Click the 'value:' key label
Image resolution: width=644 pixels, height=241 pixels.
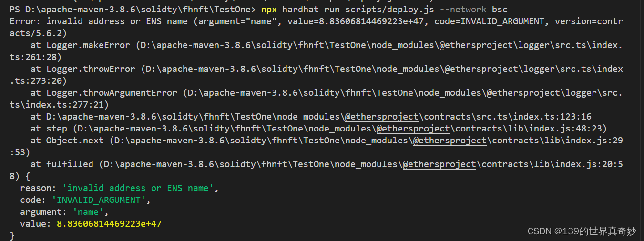(x=36, y=224)
